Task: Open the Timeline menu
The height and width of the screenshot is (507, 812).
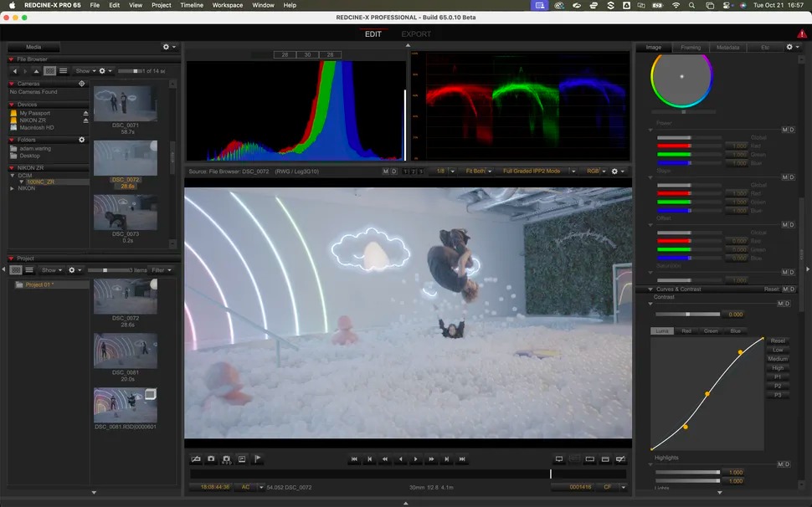Action: click(192, 5)
